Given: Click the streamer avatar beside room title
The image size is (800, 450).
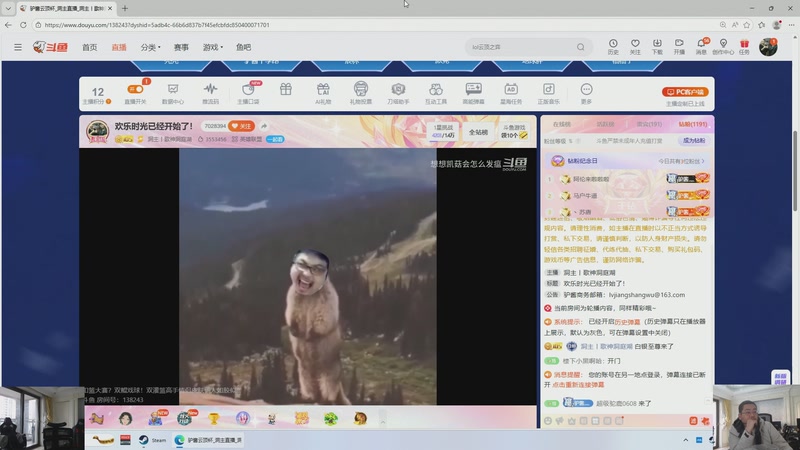Looking at the screenshot, I should tap(97, 131).
